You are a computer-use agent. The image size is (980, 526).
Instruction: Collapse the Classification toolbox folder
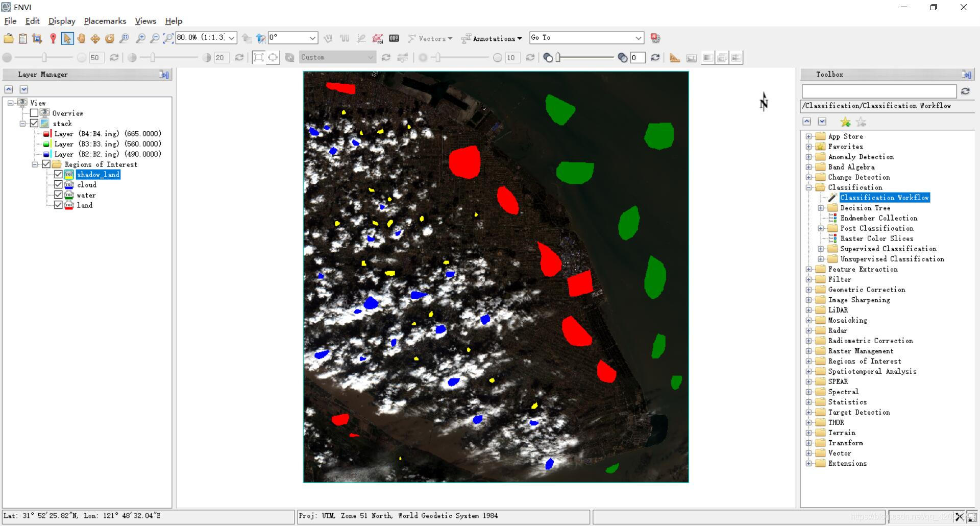coord(808,187)
